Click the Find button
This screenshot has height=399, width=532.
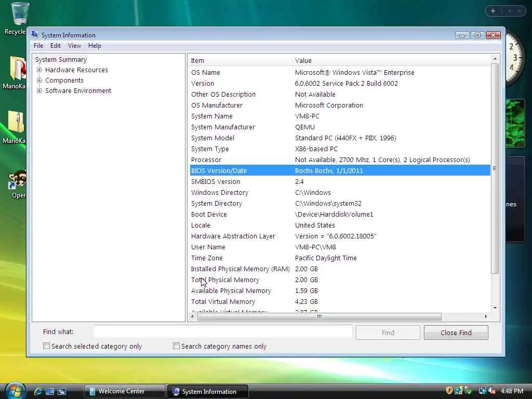click(x=388, y=332)
